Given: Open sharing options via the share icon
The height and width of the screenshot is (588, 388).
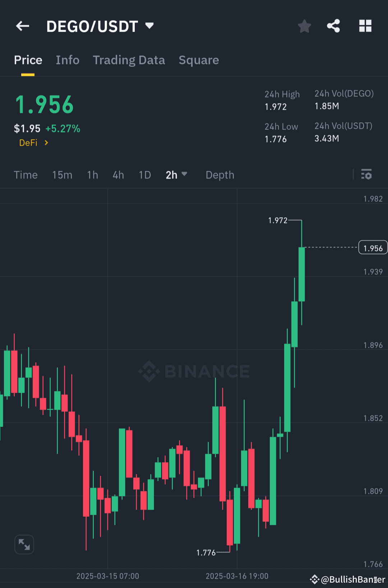Looking at the screenshot, I should [x=333, y=26].
